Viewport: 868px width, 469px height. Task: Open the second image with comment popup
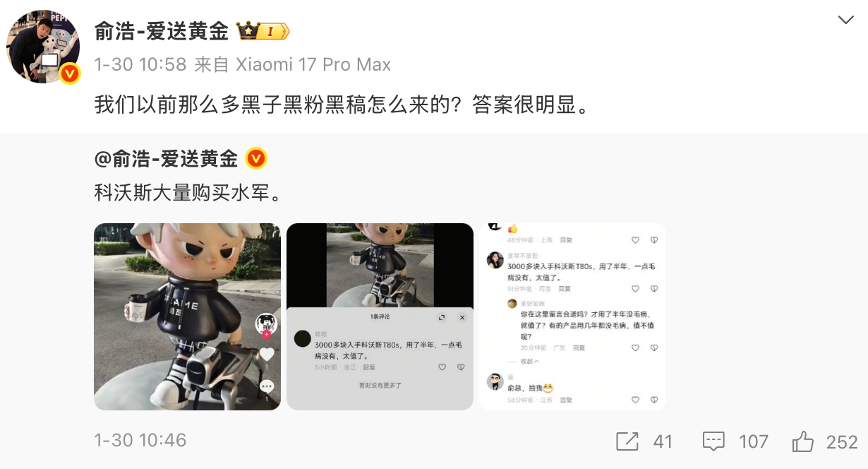380,316
